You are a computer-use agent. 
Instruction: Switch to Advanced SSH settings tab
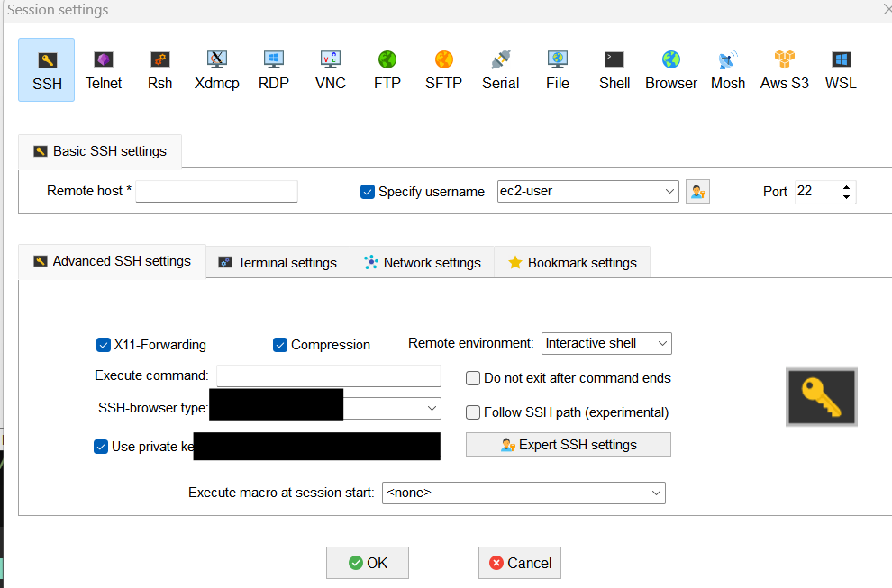tap(112, 262)
